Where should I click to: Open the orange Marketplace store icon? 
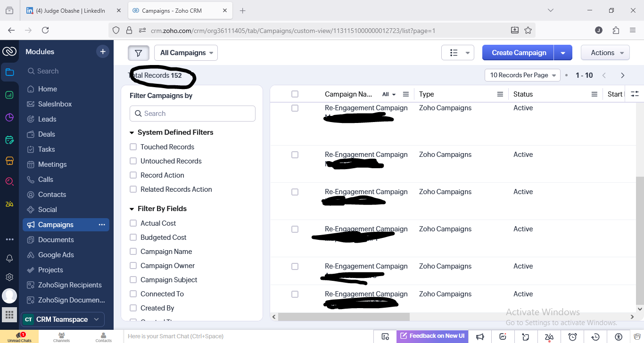click(9, 161)
